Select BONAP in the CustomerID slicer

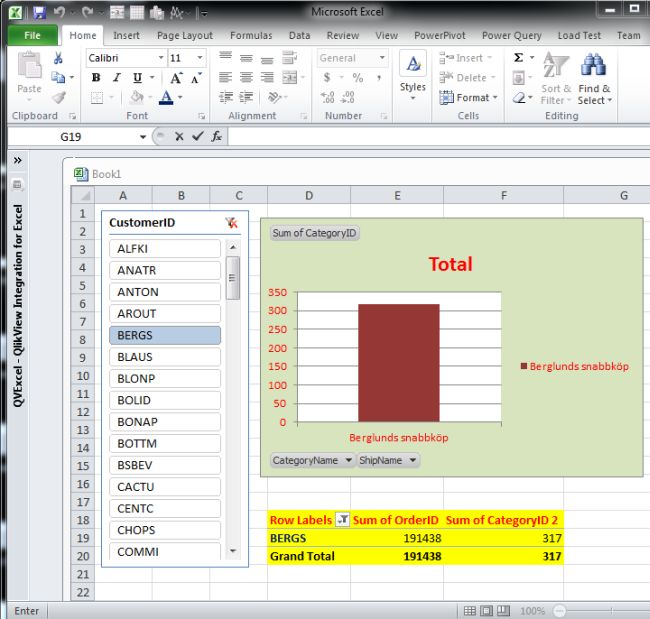[165, 422]
